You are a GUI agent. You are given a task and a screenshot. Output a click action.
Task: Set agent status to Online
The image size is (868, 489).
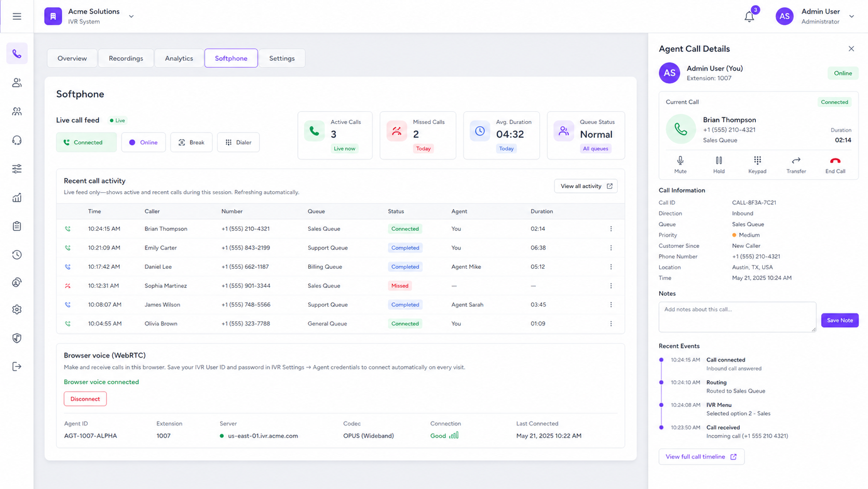pos(143,142)
